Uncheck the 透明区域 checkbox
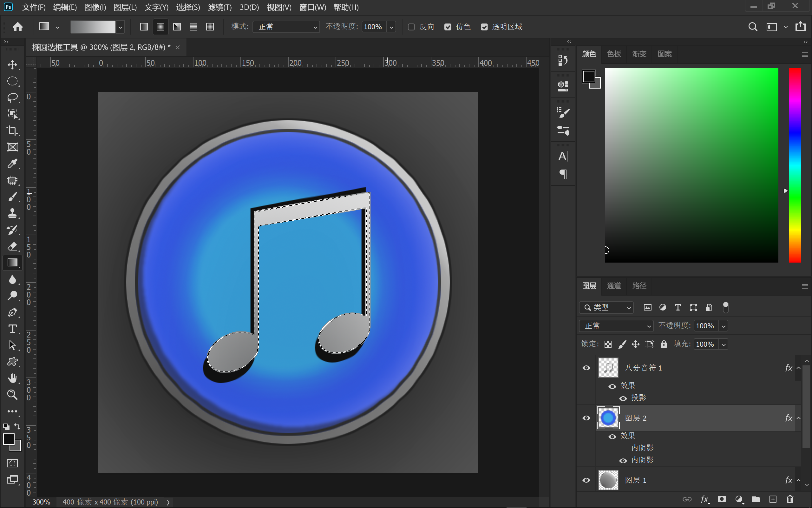This screenshot has width=812, height=508. pos(484,27)
